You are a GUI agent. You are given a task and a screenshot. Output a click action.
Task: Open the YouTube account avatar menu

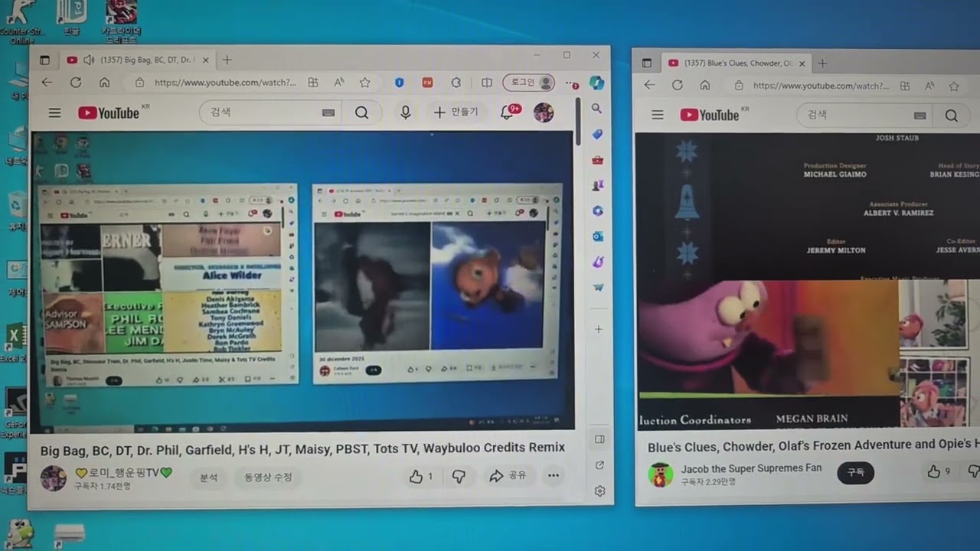tap(544, 112)
